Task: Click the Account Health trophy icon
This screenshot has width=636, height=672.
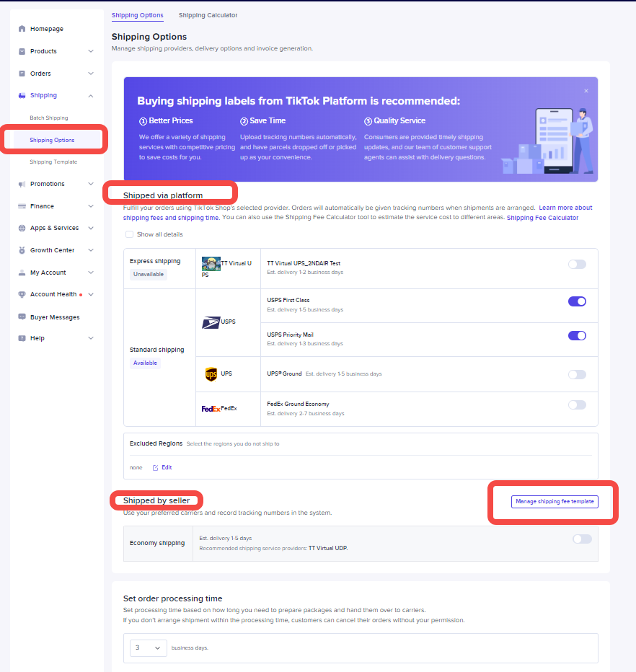Action: tap(22, 294)
